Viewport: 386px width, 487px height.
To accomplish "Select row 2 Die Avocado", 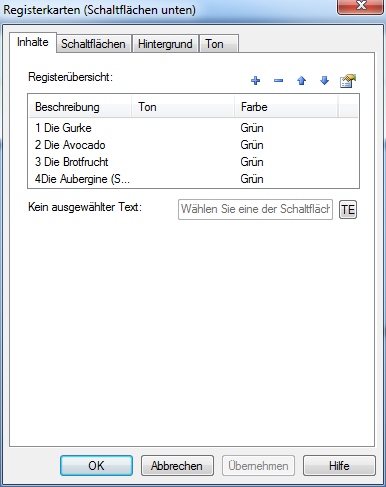I will point(193,145).
